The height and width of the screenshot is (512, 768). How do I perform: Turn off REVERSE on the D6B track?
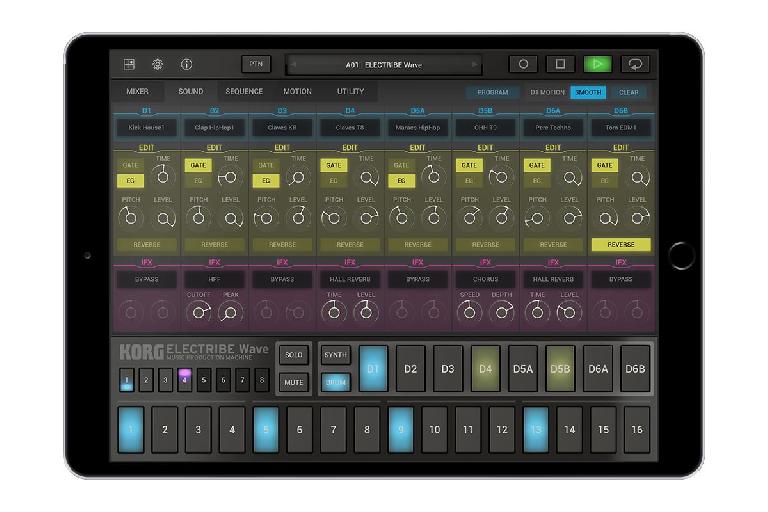(621, 244)
